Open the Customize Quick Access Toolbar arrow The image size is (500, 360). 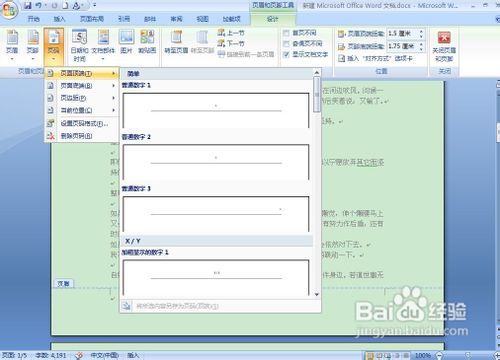coord(95,5)
